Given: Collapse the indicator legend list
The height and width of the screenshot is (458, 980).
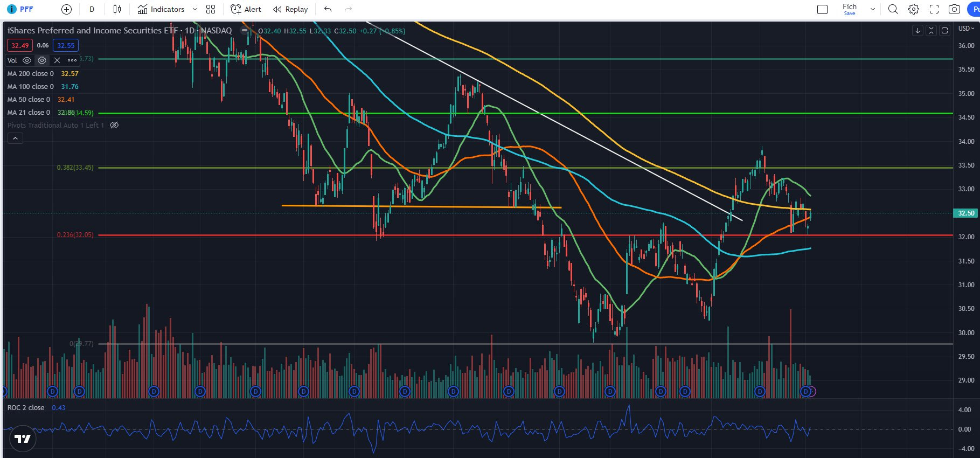Looking at the screenshot, I should click(16, 138).
